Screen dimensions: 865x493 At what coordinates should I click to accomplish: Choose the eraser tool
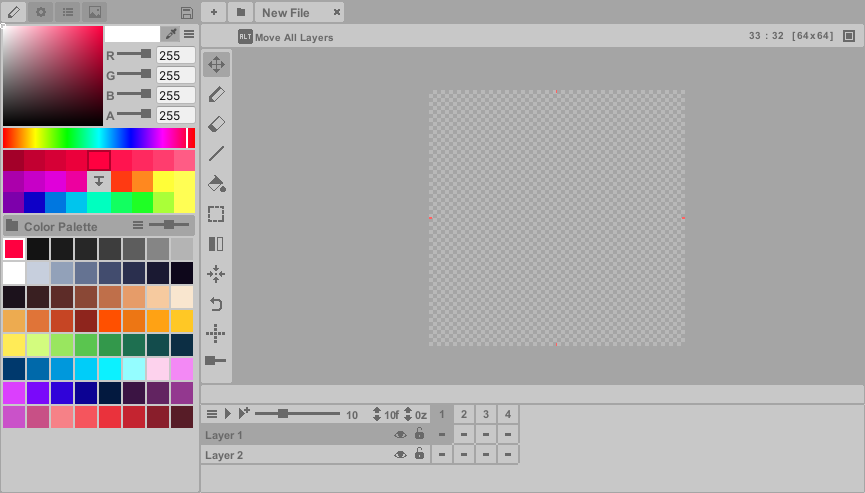coord(216,124)
